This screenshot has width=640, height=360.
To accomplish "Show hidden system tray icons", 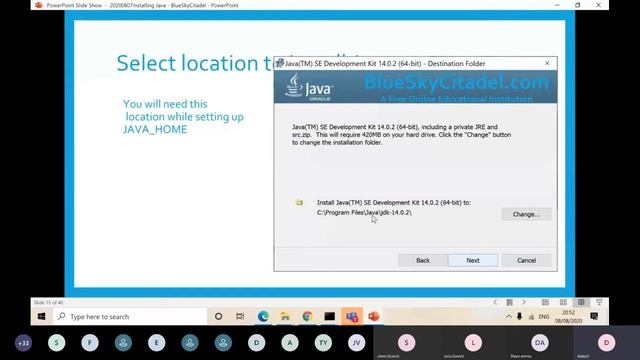I will (x=509, y=317).
